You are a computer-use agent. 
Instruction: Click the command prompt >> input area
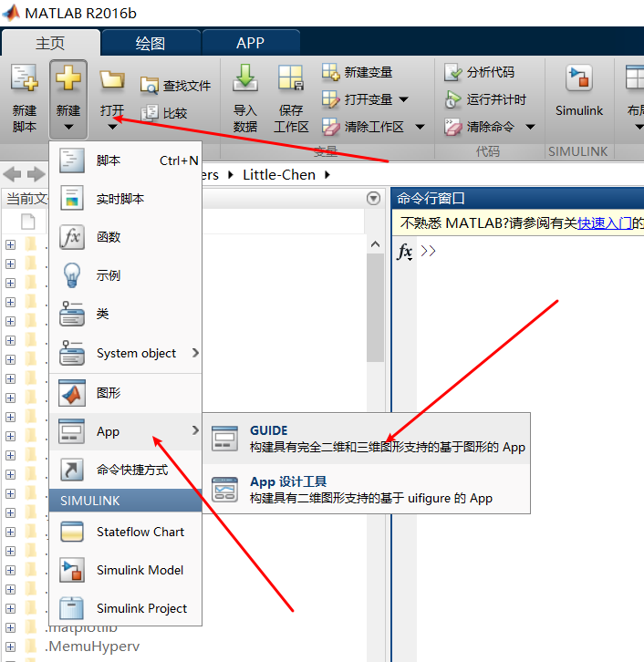coord(428,251)
